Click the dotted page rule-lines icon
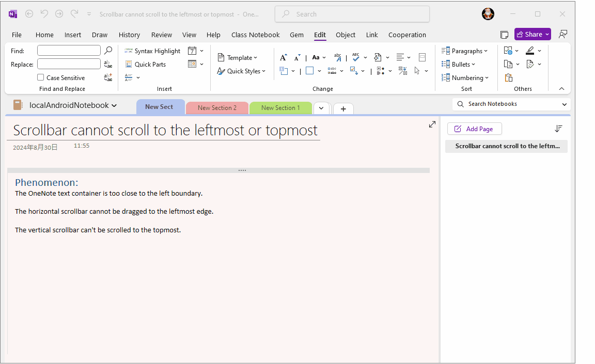 tap(422, 58)
